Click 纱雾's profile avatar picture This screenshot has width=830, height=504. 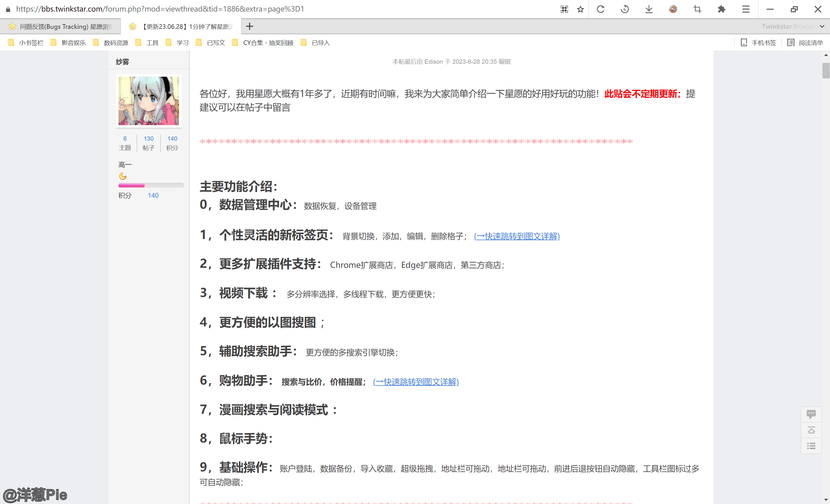(149, 100)
